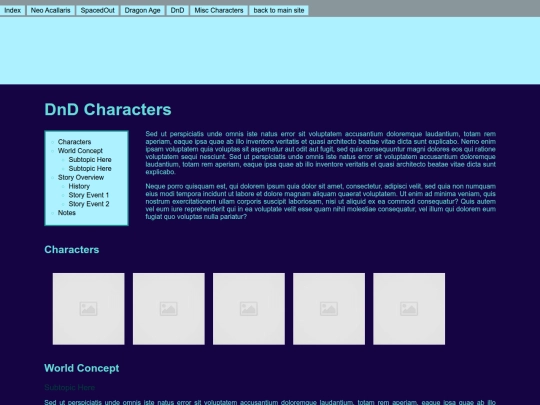Open the Dragon Age tab

143,10
